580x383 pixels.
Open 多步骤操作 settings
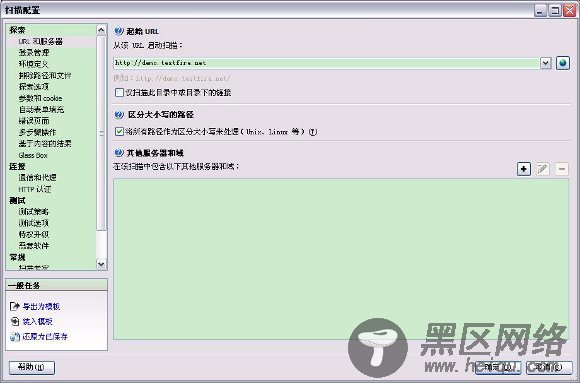pyautogui.click(x=37, y=132)
